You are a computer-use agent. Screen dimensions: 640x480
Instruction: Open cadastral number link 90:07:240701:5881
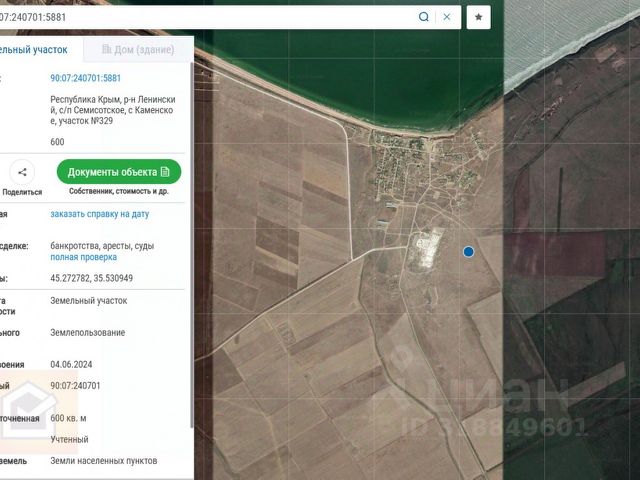pyautogui.click(x=86, y=78)
